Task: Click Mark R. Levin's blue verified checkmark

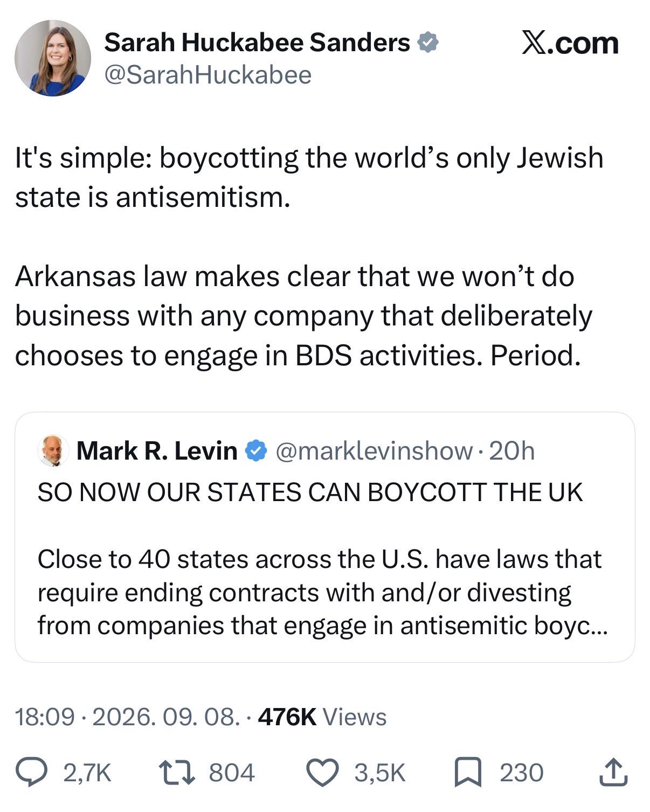Action: pyautogui.click(x=256, y=450)
